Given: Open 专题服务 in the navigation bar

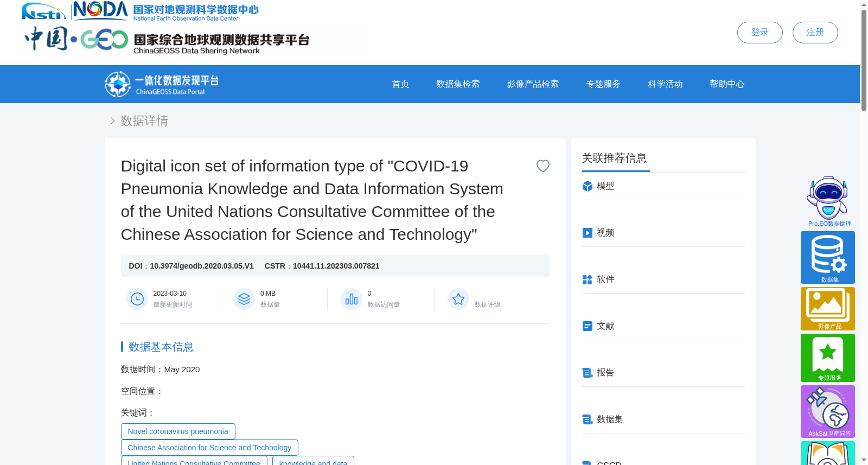Looking at the screenshot, I should pyautogui.click(x=603, y=84).
